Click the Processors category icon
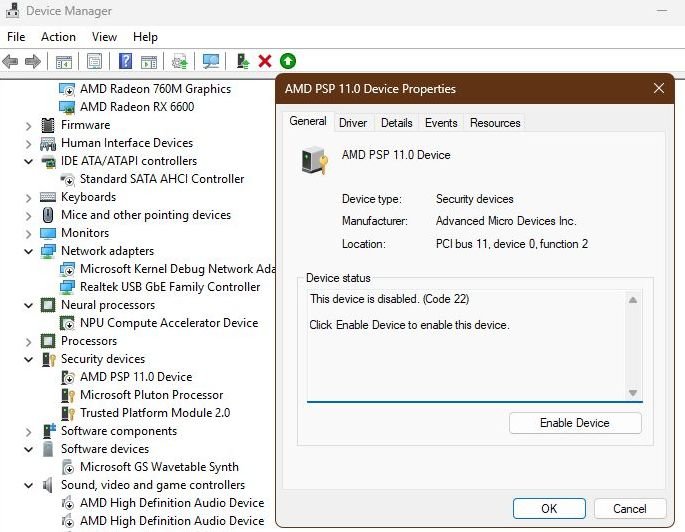Screen dimensions: 685x532 coord(48,341)
